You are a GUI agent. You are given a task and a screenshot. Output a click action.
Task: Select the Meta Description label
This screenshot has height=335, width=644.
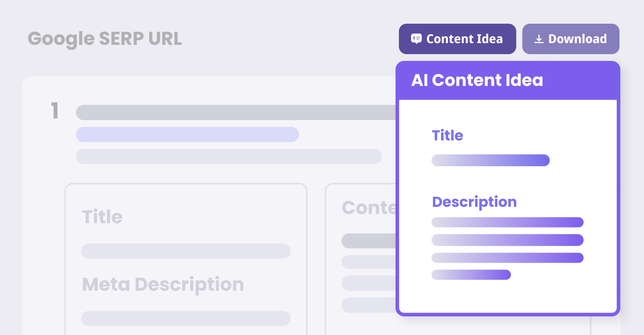click(x=163, y=285)
